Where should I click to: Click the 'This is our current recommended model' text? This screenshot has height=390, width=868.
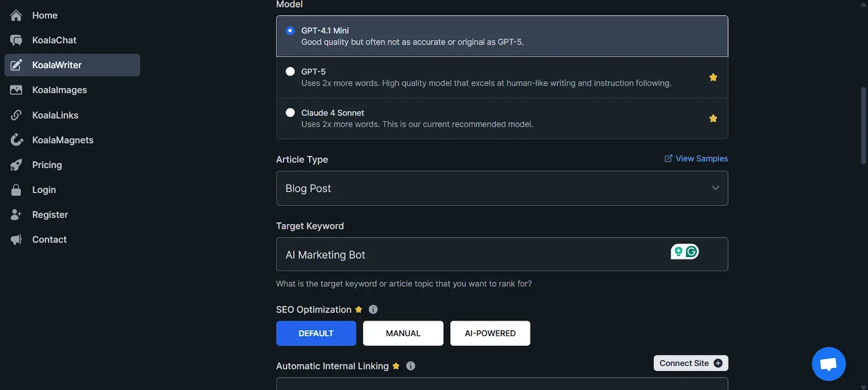[457, 124]
